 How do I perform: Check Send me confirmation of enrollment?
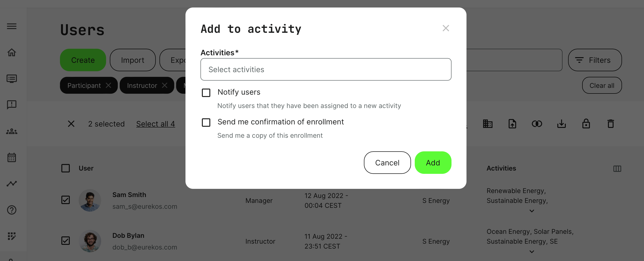[206, 123]
